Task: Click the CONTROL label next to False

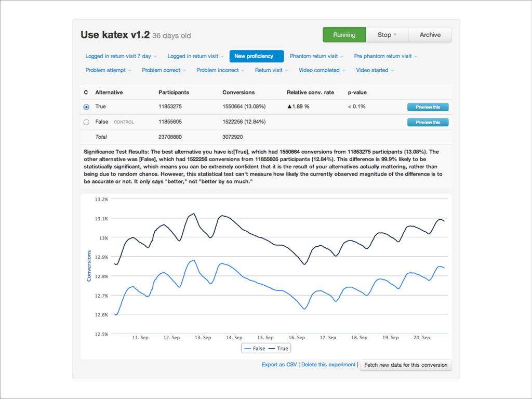Action: pos(124,122)
